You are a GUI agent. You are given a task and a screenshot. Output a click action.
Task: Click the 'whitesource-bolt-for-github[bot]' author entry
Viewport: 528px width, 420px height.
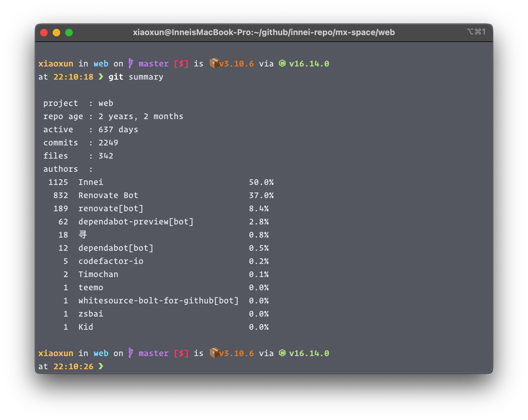158,301
